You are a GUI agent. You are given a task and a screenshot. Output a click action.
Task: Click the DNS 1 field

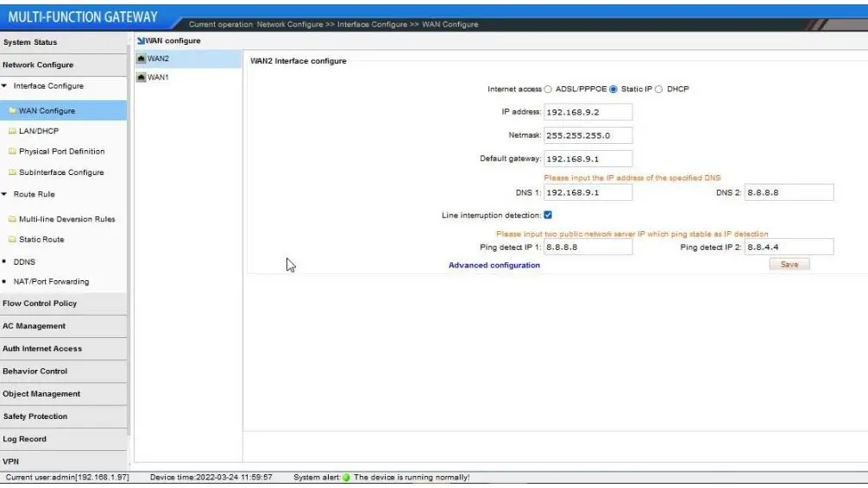pos(588,192)
